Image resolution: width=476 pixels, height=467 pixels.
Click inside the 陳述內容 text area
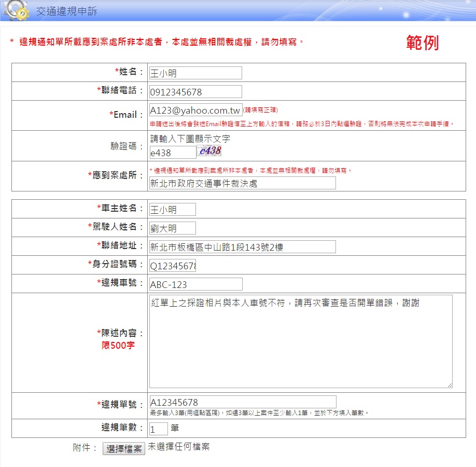click(301, 341)
